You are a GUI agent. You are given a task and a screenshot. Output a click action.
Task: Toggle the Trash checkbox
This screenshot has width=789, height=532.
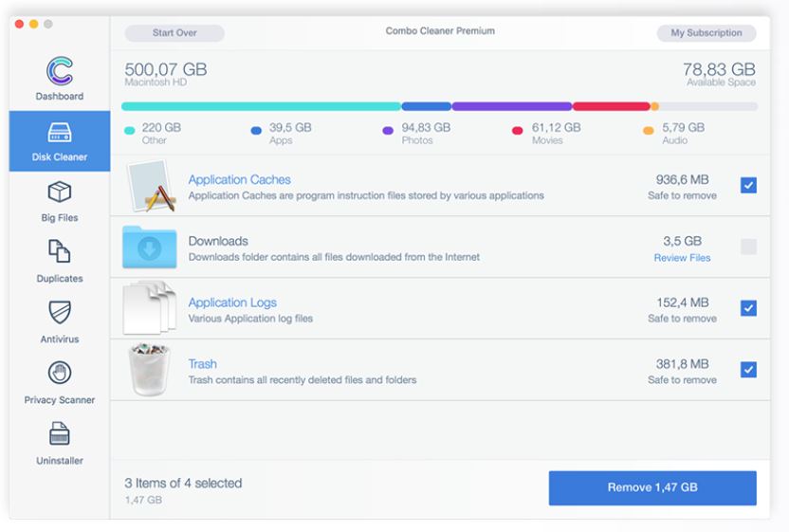[x=748, y=369]
